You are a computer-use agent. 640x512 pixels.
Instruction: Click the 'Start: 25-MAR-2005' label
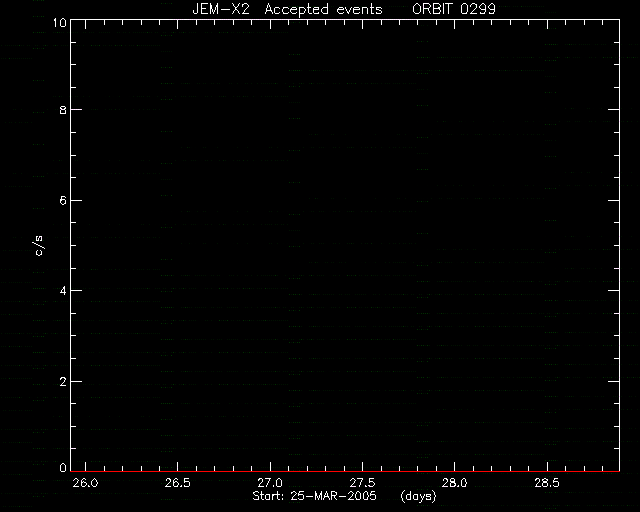coord(314,496)
